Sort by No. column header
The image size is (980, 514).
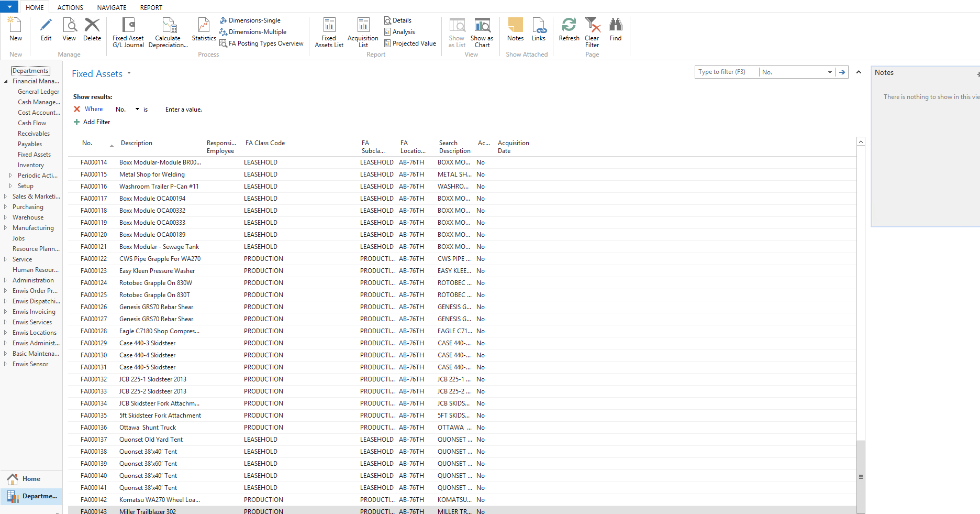(x=87, y=143)
